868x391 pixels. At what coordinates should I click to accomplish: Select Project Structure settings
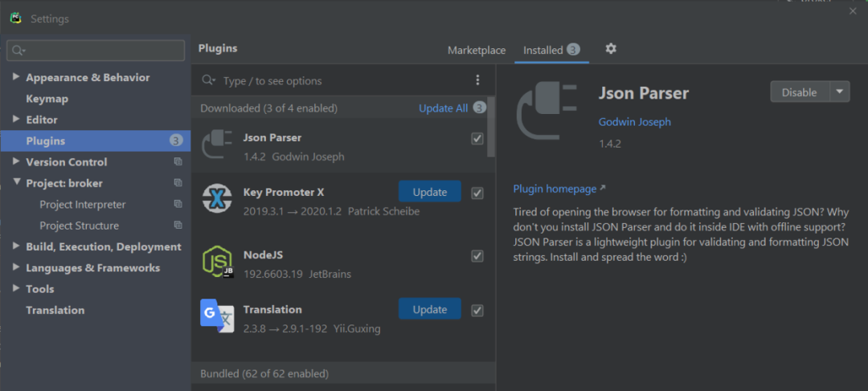(x=79, y=226)
